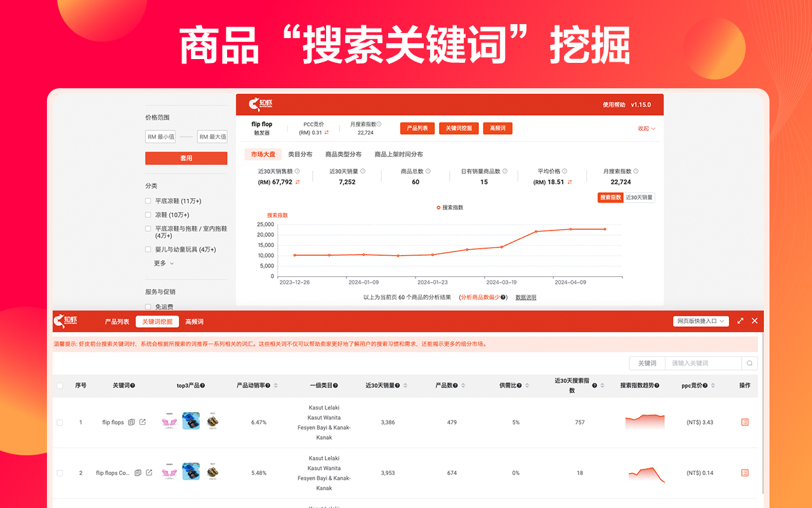Click the magnifier icon in the keyword search box
This screenshot has width=812, height=508.
tap(749, 363)
